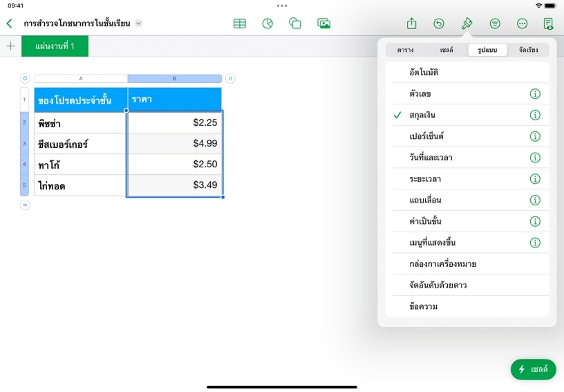
Task: Expand the document title dropdown chevron
Action: (x=138, y=24)
